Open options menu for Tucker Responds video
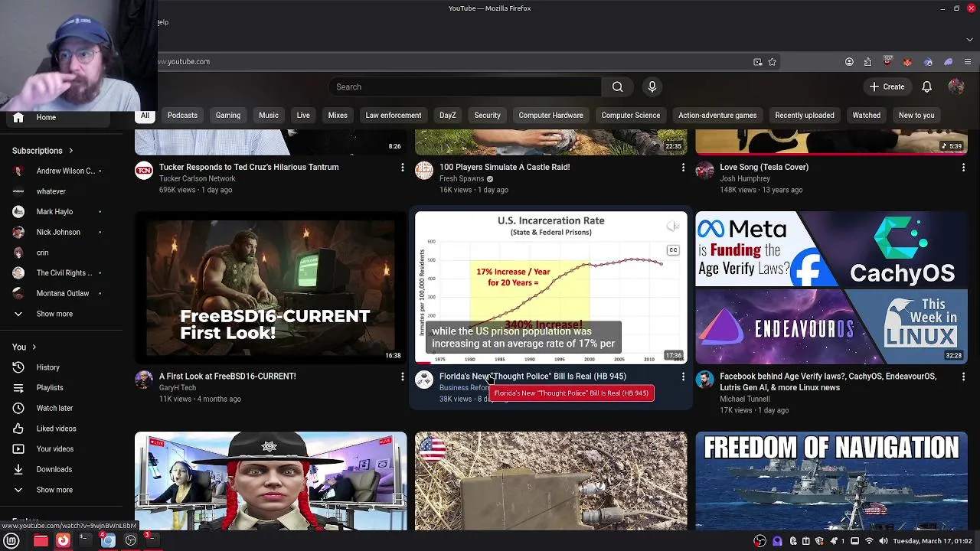The image size is (980, 551). 402,167
